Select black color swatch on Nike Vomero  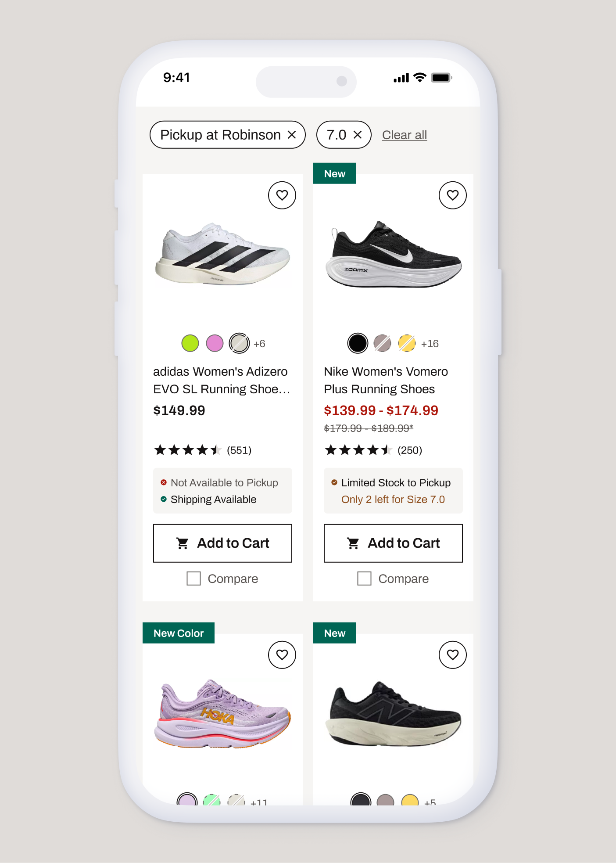pyautogui.click(x=358, y=343)
